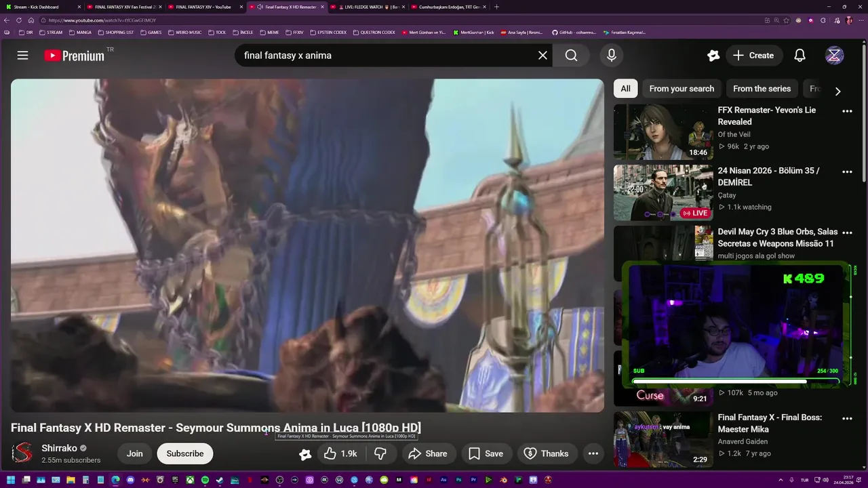Image resolution: width=868 pixels, height=488 pixels.
Task: Open options for 'FFX Remaster- Yevon's Lie Revealed'
Action: 847,111
